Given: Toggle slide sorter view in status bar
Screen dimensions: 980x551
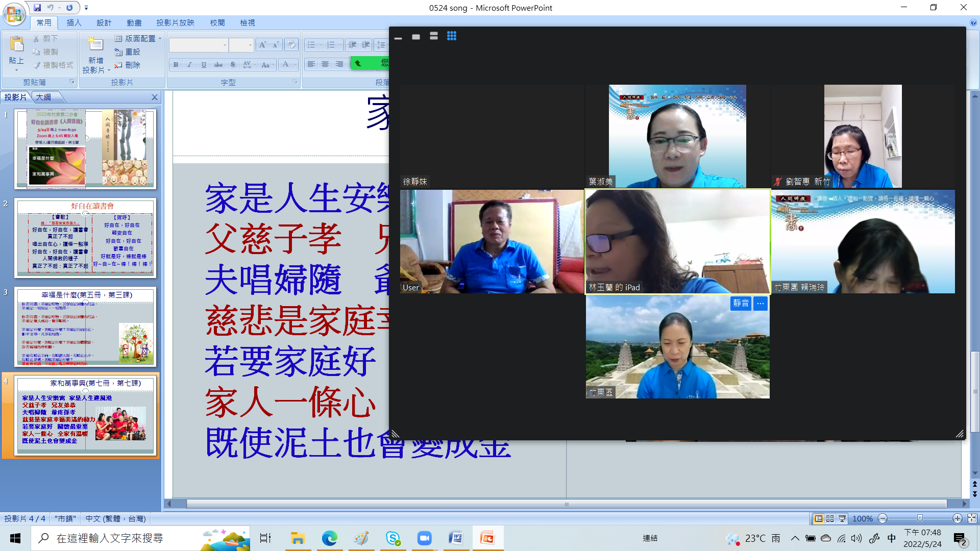Looking at the screenshot, I should click(830, 518).
